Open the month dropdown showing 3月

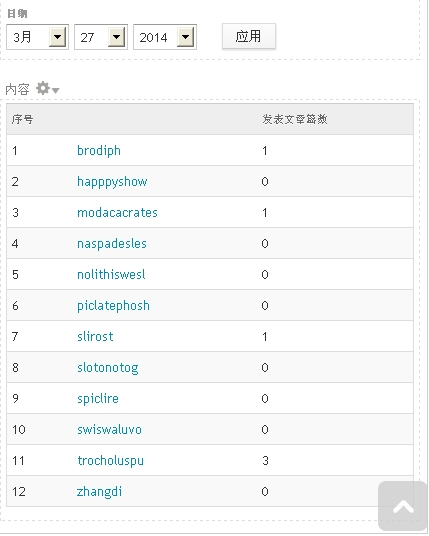[38, 37]
